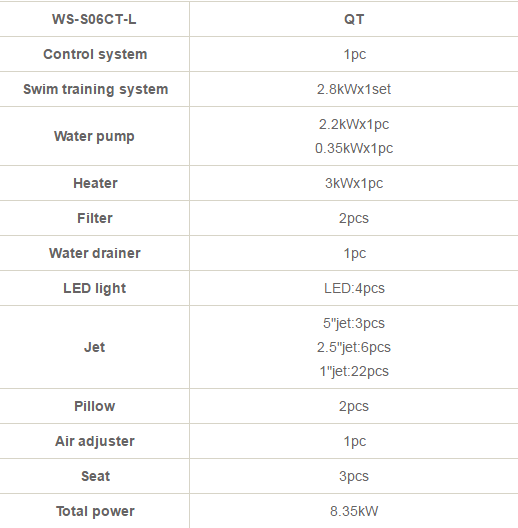Select the Water pump label
This screenshot has height=528, width=518.
pos(94,136)
